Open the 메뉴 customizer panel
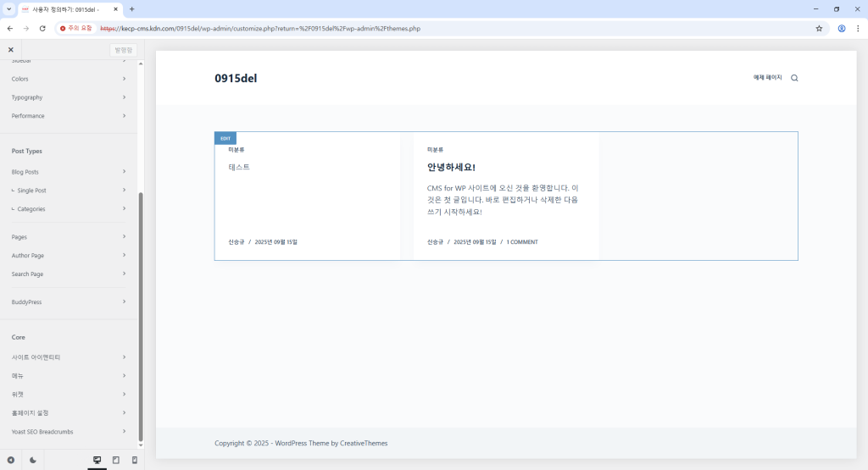The height and width of the screenshot is (470, 868). (68, 376)
